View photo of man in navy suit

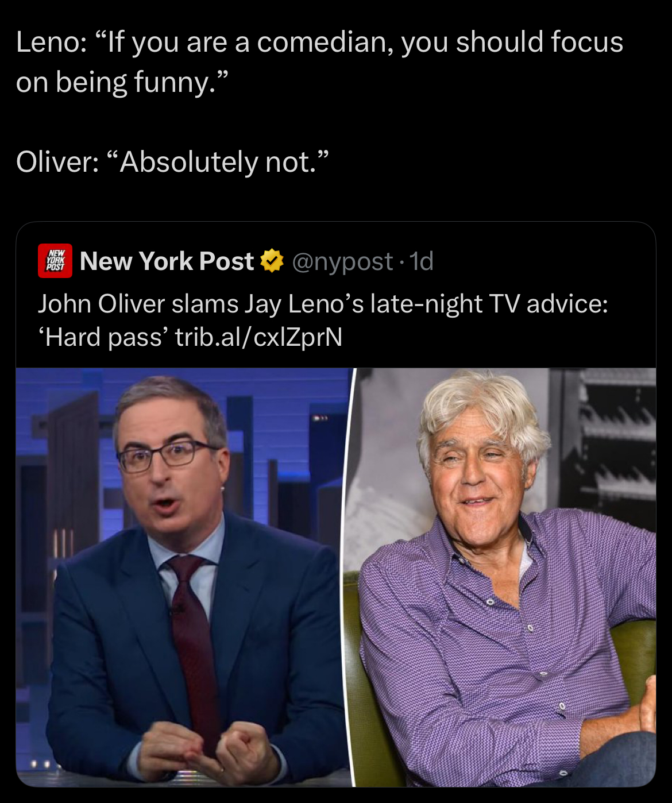pos(184,577)
